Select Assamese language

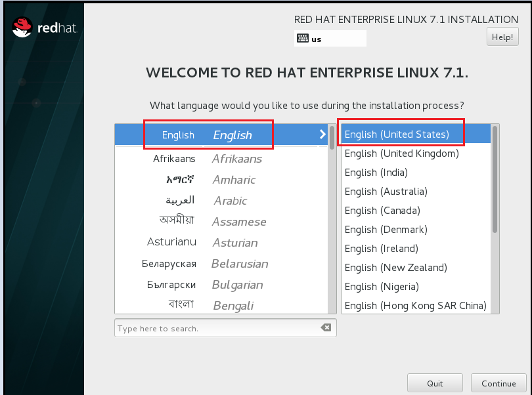click(x=221, y=222)
